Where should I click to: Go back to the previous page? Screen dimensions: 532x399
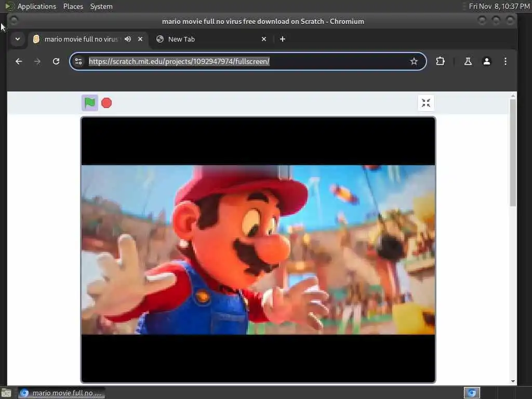pyautogui.click(x=19, y=61)
